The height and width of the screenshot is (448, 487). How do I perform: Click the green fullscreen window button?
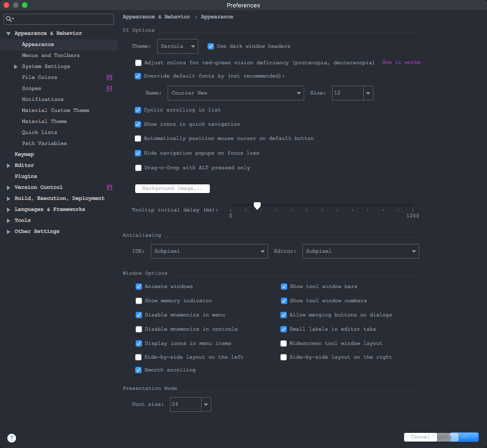(x=25, y=5)
